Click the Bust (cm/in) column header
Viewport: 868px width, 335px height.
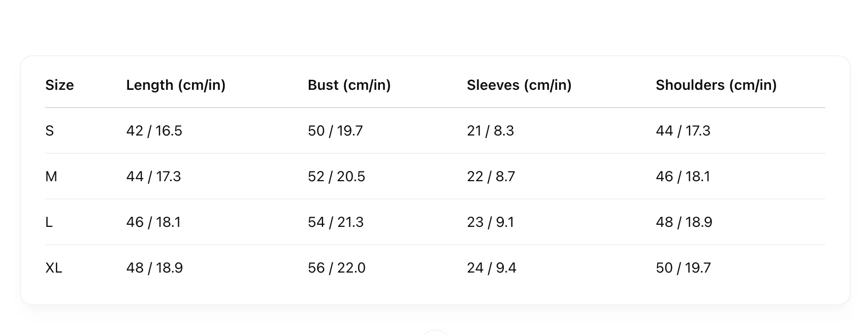pyautogui.click(x=349, y=85)
